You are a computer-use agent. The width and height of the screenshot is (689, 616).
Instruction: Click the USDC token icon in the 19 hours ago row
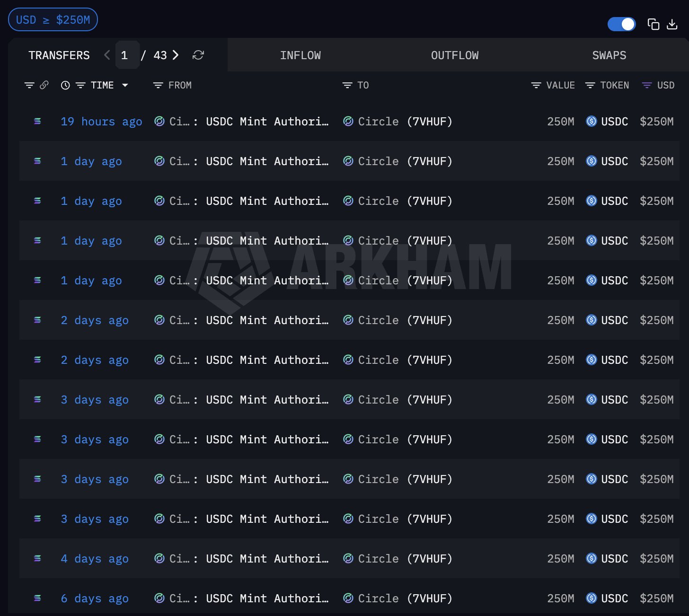click(x=592, y=122)
